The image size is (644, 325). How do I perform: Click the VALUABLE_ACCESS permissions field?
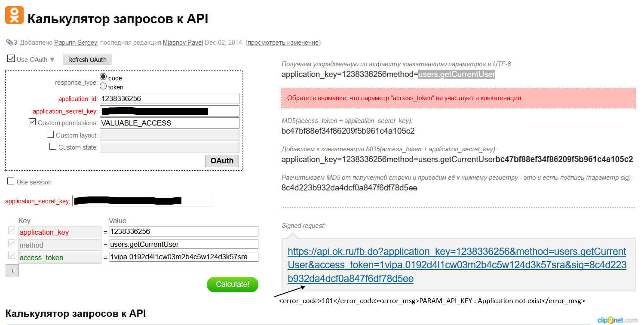coord(169,123)
